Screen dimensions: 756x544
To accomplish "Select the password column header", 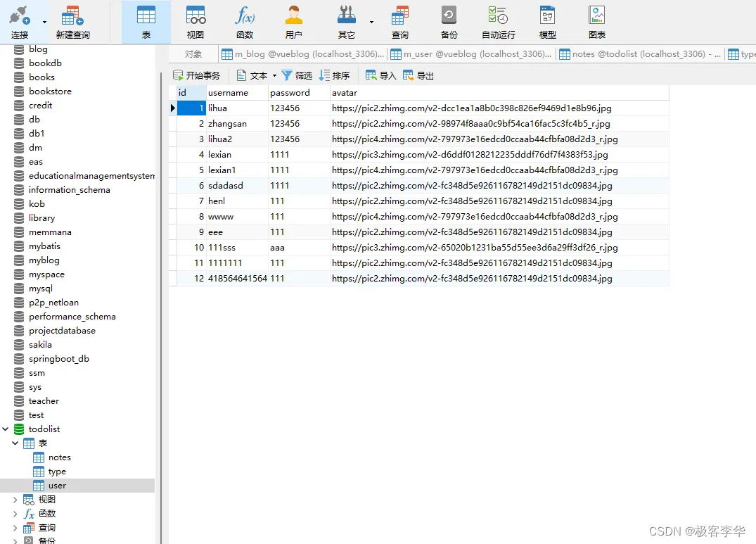I will (299, 93).
